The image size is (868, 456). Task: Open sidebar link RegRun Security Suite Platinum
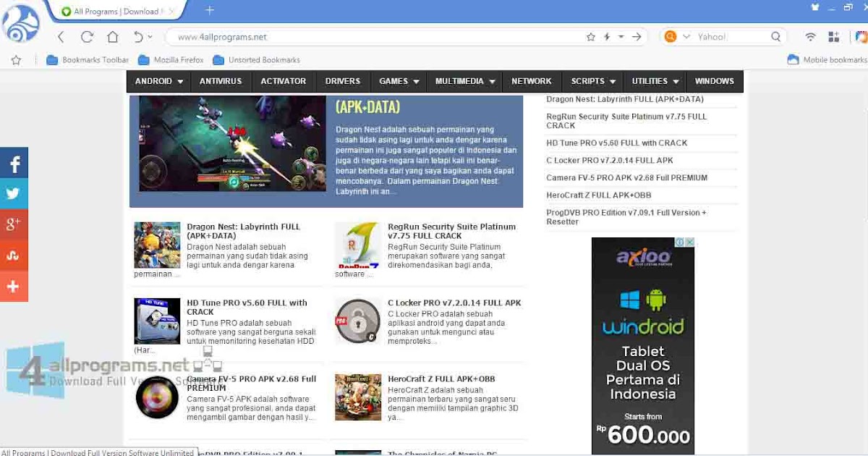pos(626,121)
